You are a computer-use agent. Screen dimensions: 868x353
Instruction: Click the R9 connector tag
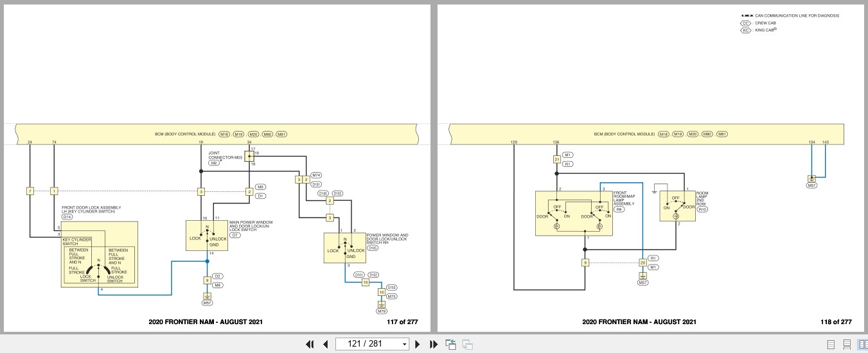pos(619,209)
